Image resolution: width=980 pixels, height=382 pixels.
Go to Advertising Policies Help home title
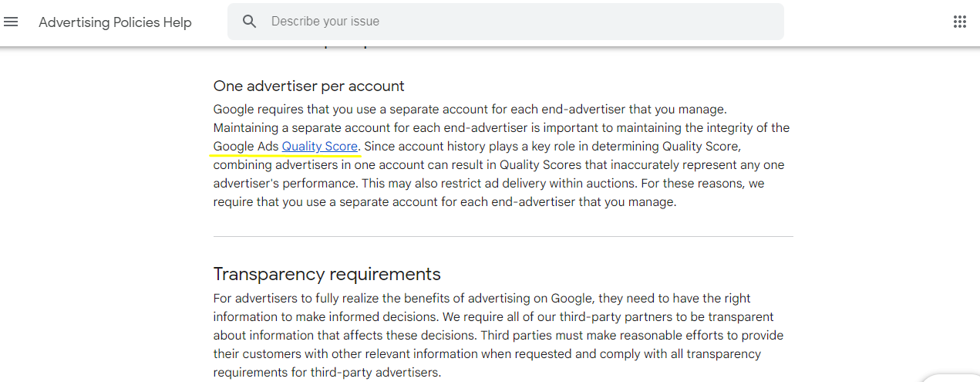pos(115,22)
